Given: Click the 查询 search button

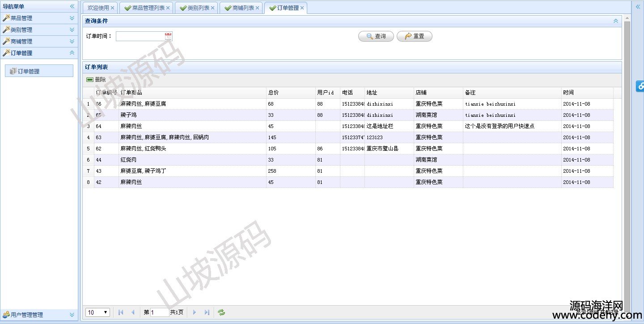Looking at the screenshot, I should (x=376, y=36).
